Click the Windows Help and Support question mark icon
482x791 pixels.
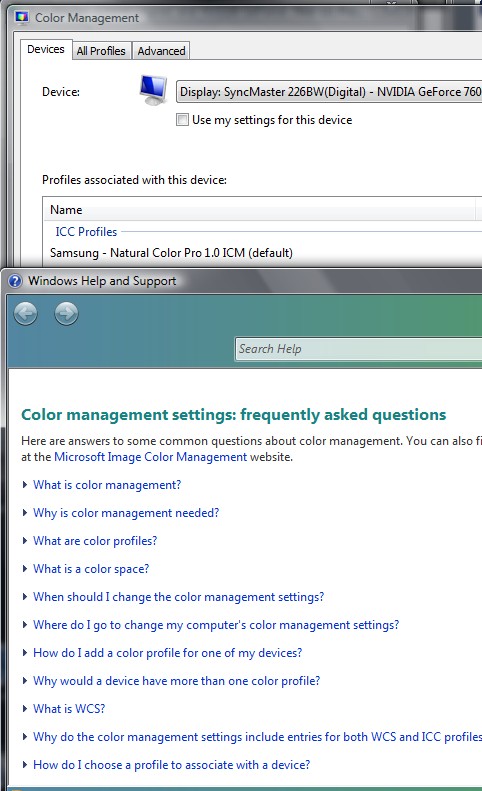click(x=15, y=281)
